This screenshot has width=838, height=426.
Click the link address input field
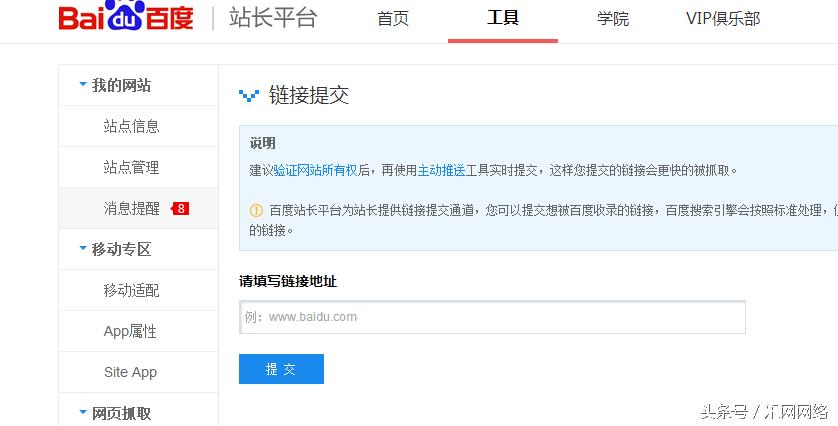(x=492, y=317)
